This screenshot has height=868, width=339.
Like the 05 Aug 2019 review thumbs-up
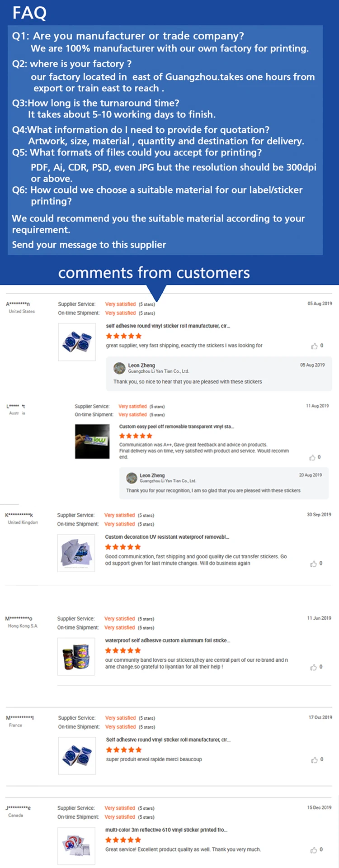tap(314, 346)
